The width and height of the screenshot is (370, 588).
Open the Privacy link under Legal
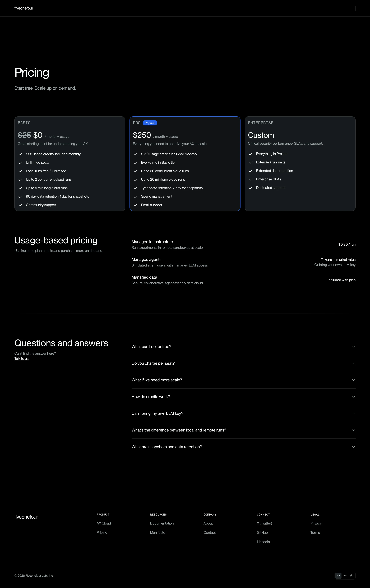click(316, 523)
